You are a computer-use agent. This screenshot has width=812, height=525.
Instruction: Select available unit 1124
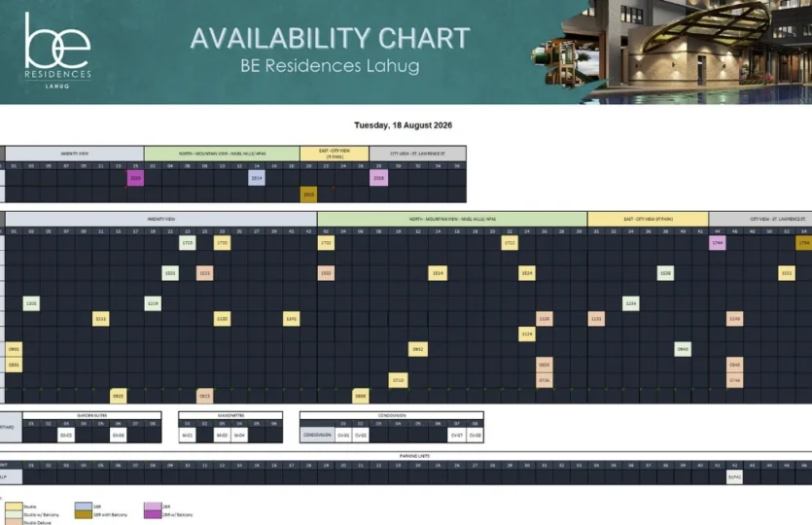coord(527,333)
